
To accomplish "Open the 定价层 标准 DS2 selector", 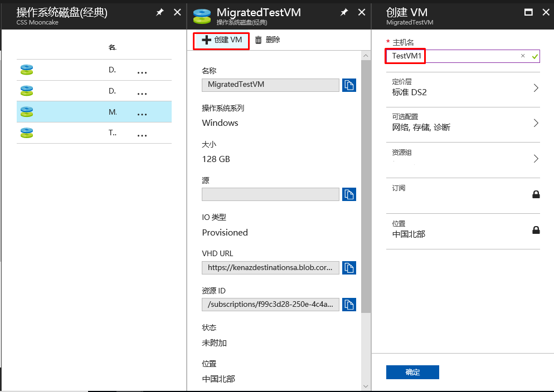I will (x=463, y=88).
